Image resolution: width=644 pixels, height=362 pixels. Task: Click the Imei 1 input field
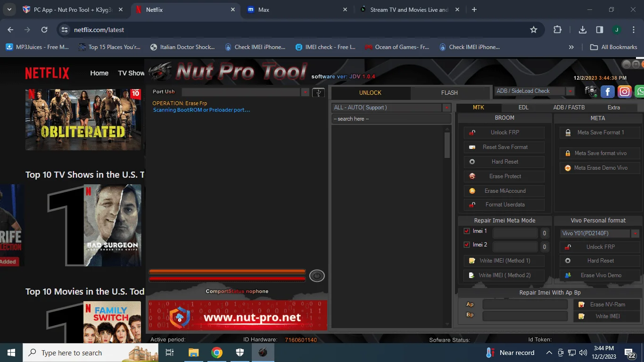515,233
